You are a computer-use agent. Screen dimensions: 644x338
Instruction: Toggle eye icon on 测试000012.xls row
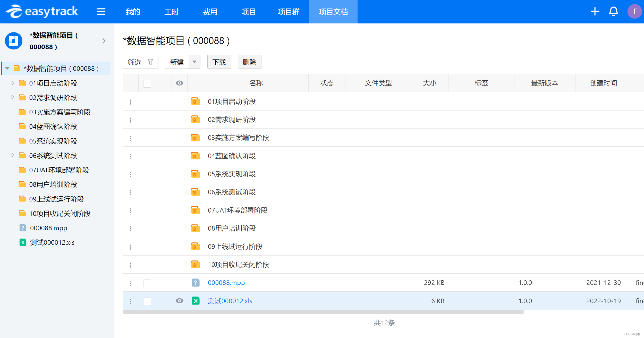[x=179, y=301]
